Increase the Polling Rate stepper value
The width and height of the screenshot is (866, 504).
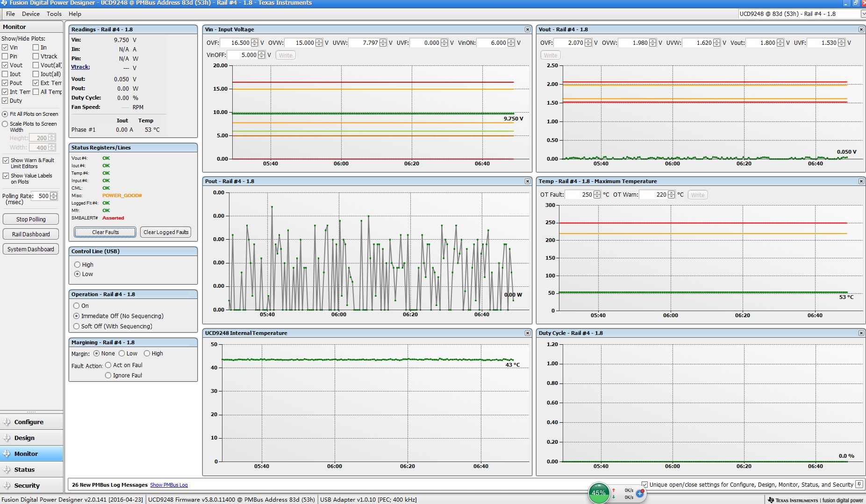[x=54, y=194]
